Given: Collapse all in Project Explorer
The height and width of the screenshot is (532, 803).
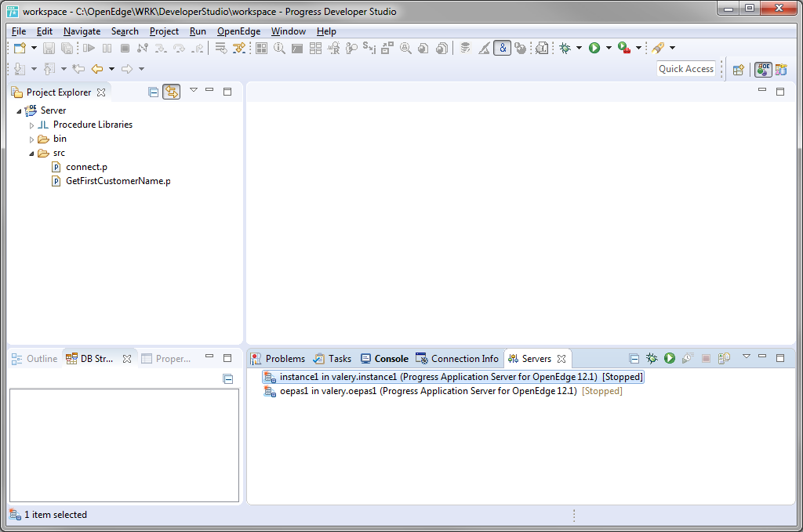Looking at the screenshot, I should point(153,92).
